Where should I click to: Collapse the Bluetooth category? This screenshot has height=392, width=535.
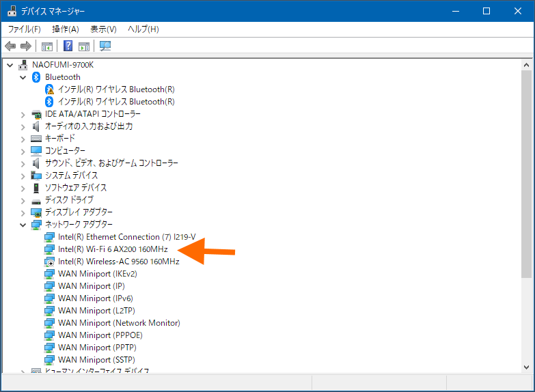click(x=23, y=77)
